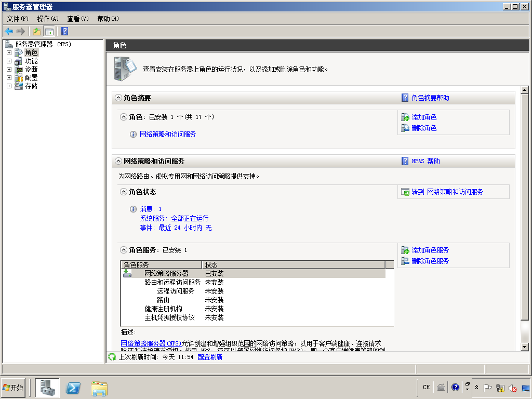
Task: Click the go-to icon beside 转到 网络策略和访问服务
Action: tap(405, 192)
